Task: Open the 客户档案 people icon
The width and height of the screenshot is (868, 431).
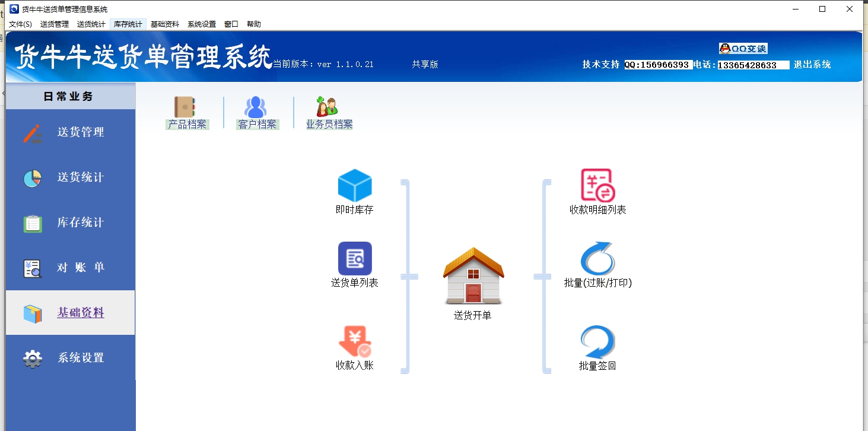Action: click(x=256, y=107)
